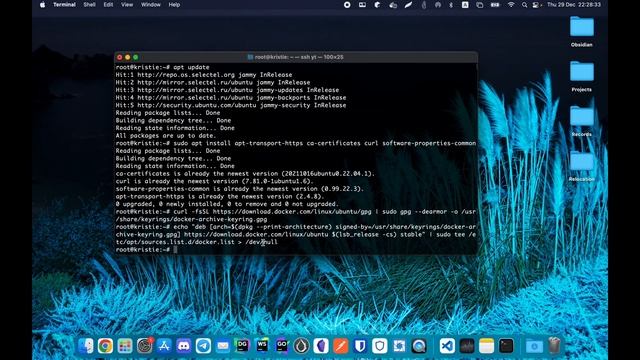Viewport: 640px width, 360px height.
Task: Launch Visual Studio Code from the Dock
Action: [x=447, y=346]
